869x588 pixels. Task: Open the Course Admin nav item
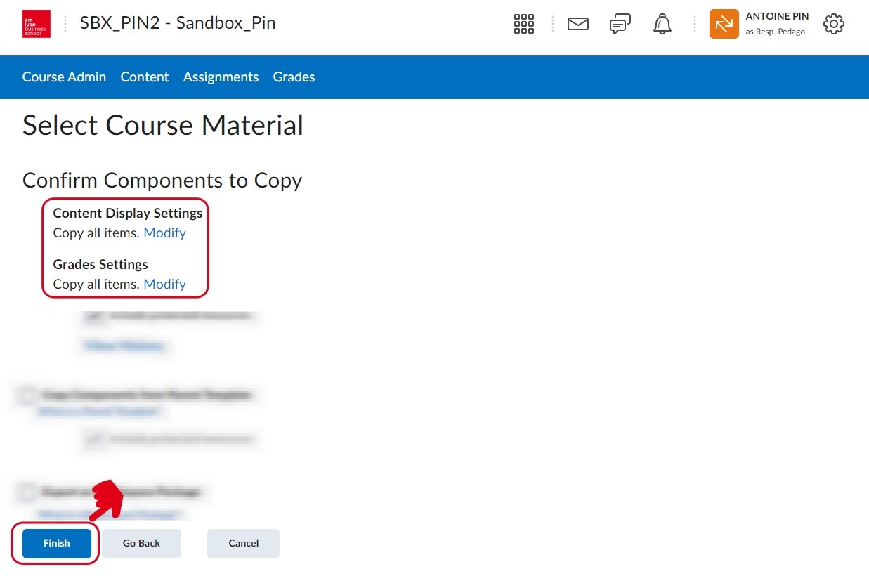coord(64,77)
